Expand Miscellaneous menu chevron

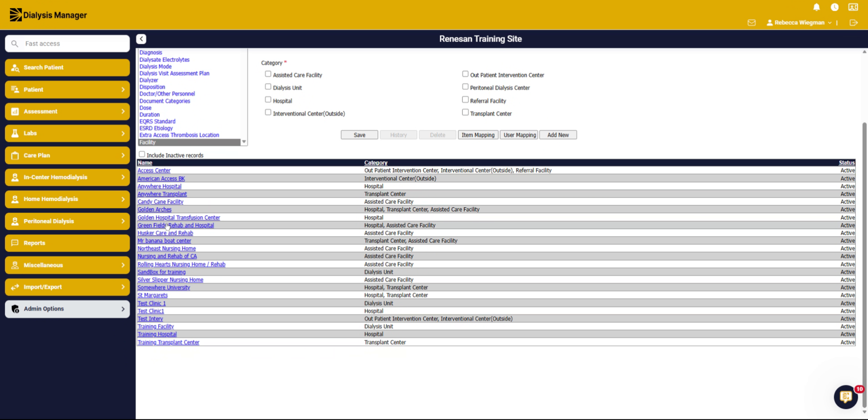(123, 265)
